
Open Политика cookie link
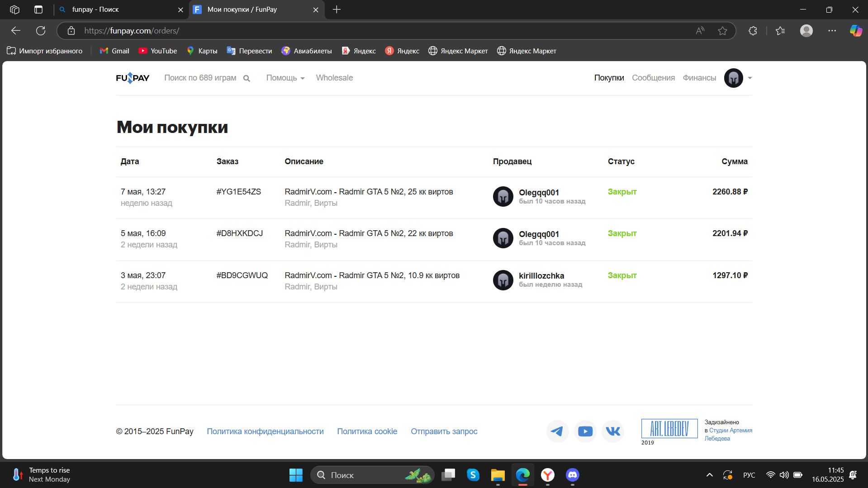(367, 431)
